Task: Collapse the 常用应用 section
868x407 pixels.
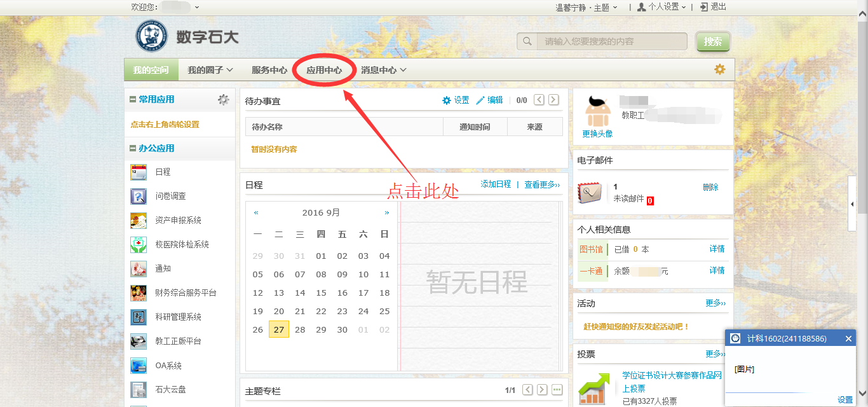Action: click(x=133, y=100)
